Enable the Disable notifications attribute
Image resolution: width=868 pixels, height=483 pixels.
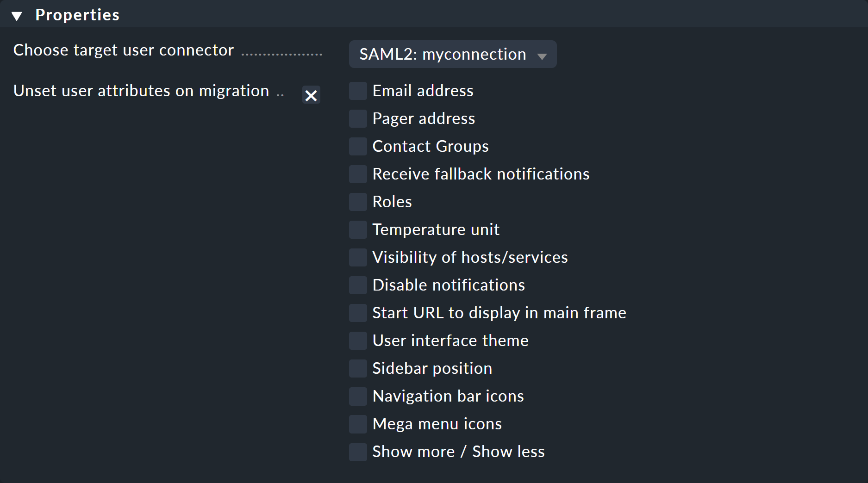tap(357, 285)
